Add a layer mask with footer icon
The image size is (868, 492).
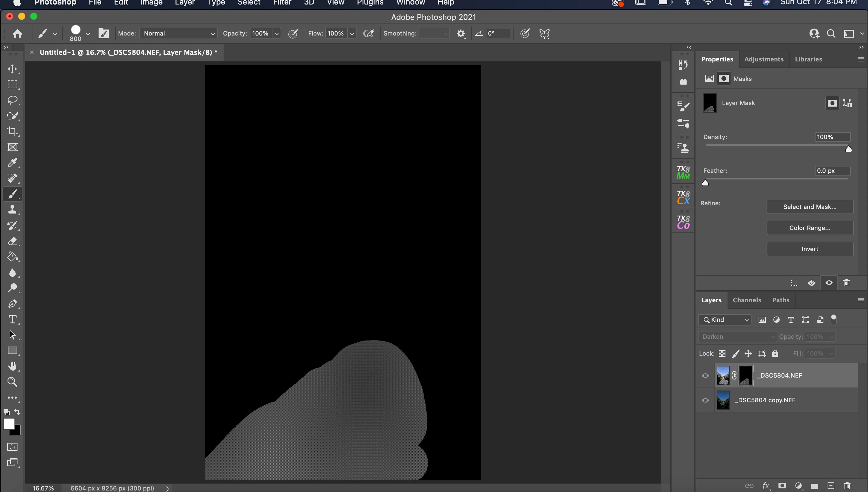pos(782,486)
